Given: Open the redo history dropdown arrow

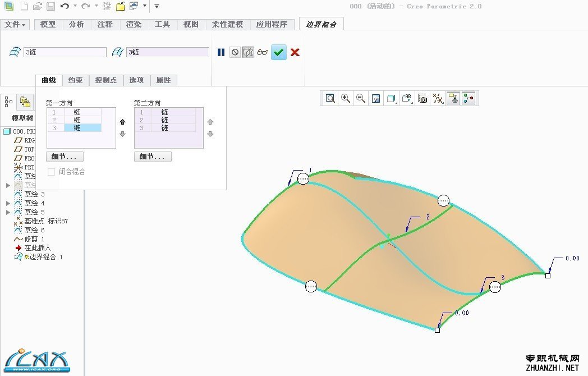Looking at the screenshot, I should [x=97, y=6].
